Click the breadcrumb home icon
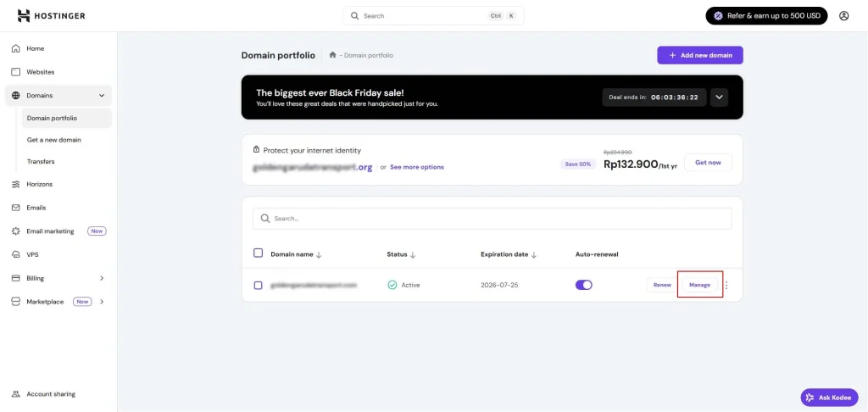This screenshot has height=412, width=868. (333, 55)
